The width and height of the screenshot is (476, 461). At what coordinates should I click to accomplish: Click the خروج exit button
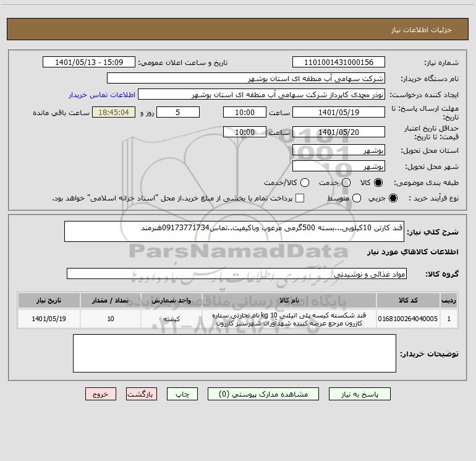101,394
